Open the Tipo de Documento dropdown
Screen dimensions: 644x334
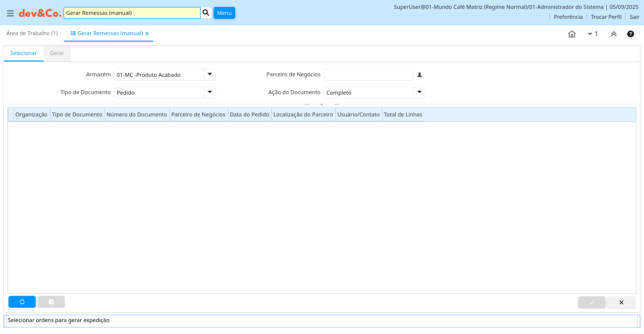click(210, 93)
